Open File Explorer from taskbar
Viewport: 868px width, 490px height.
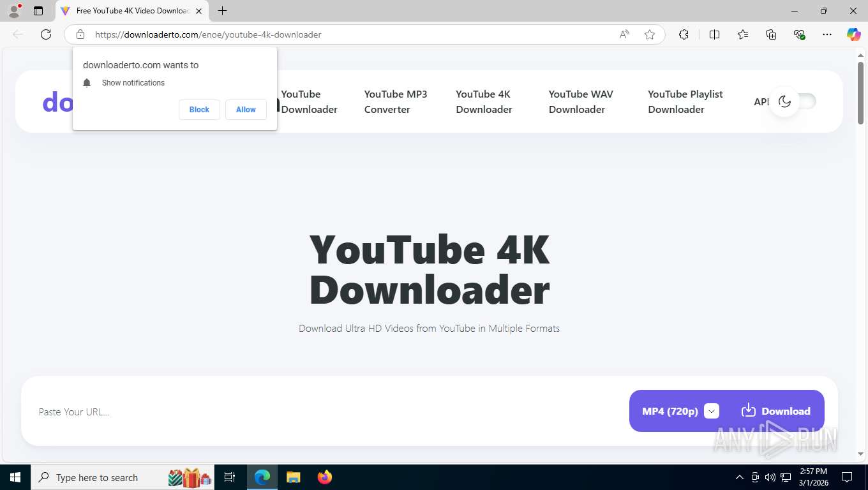293,477
